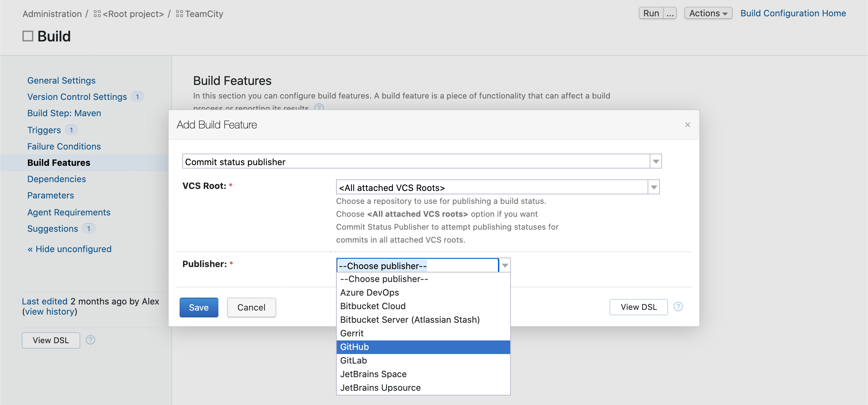Click the Dependencies sidebar icon
Image resolution: width=868 pixels, height=405 pixels.
pyautogui.click(x=56, y=179)
